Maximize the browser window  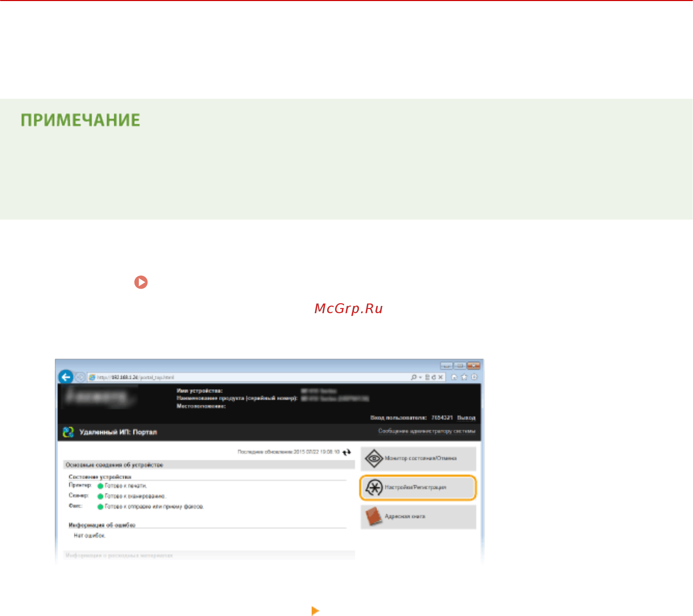coord(460,366)
